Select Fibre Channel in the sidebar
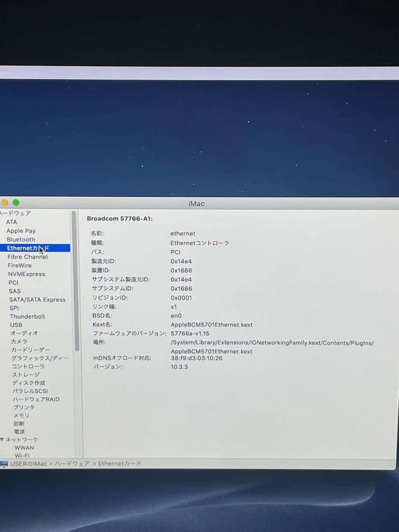The width and height of the screenshot is (399, 532). [x=27, y=257]
